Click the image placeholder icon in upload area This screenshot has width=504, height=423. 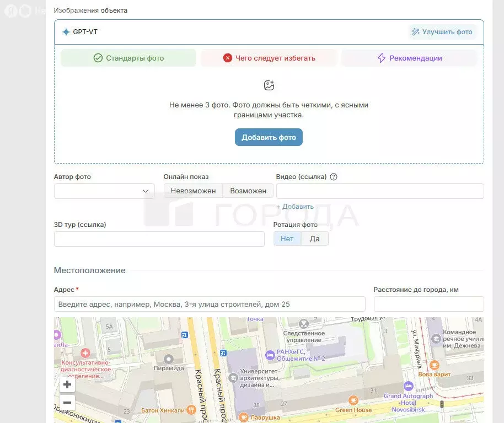pyautogui.click(x=269, y=85)
